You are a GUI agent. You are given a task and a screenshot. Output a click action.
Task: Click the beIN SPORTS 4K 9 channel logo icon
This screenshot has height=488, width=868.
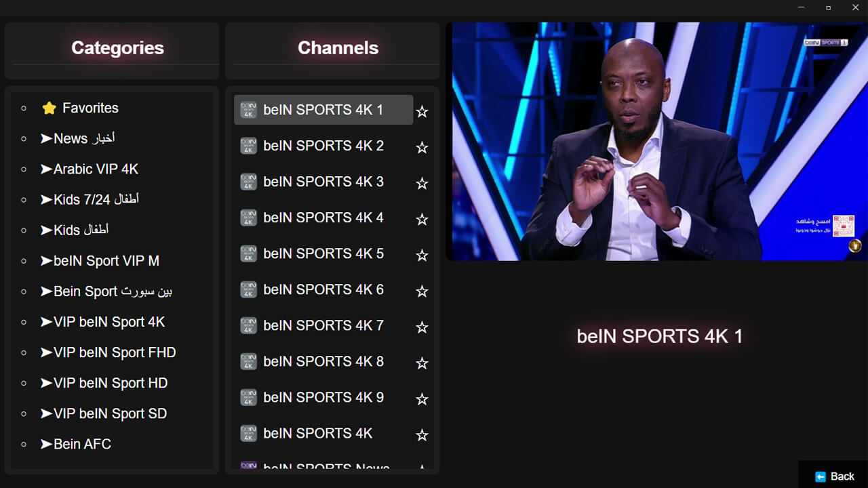pyautogui.click(x=249, y=397)
